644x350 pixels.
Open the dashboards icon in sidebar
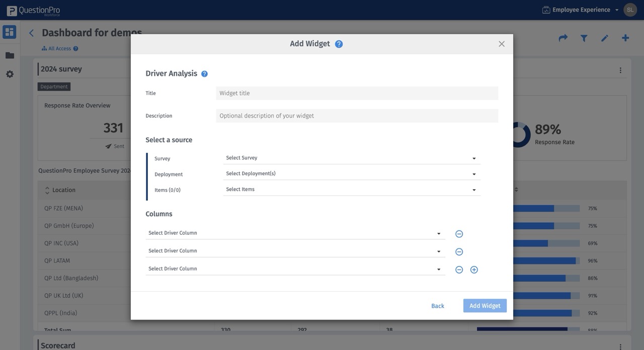9,32
